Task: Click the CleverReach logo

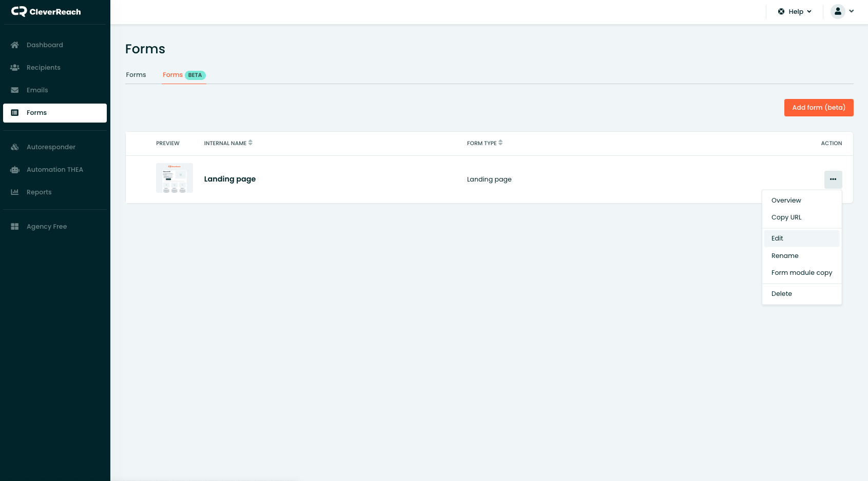Action: click(46, 12)
